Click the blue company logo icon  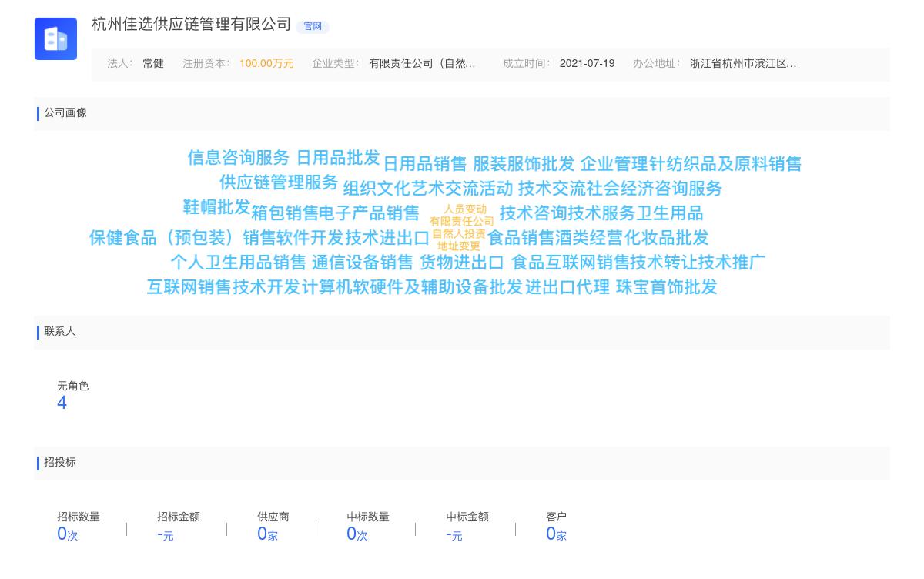(x=55, y=38)
